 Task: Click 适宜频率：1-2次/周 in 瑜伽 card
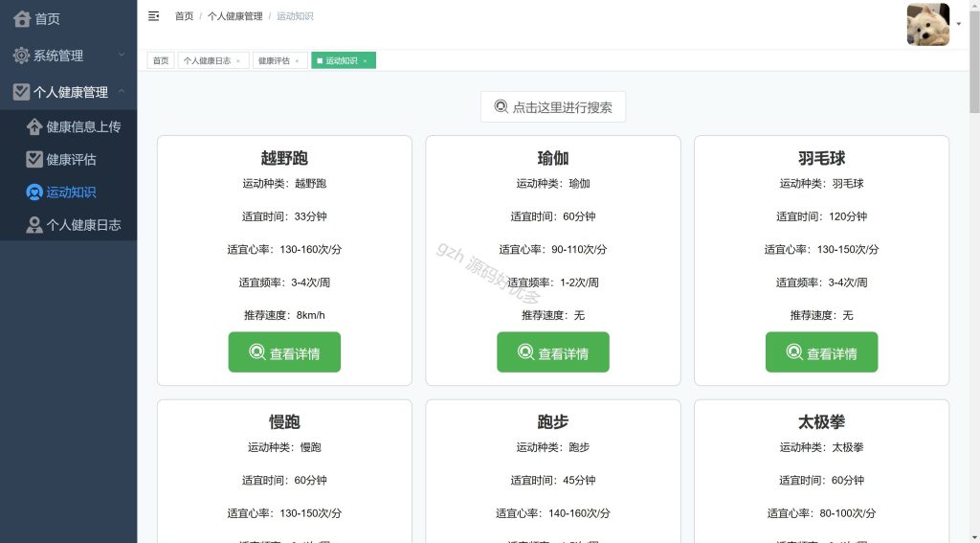[x=553, y=283]
